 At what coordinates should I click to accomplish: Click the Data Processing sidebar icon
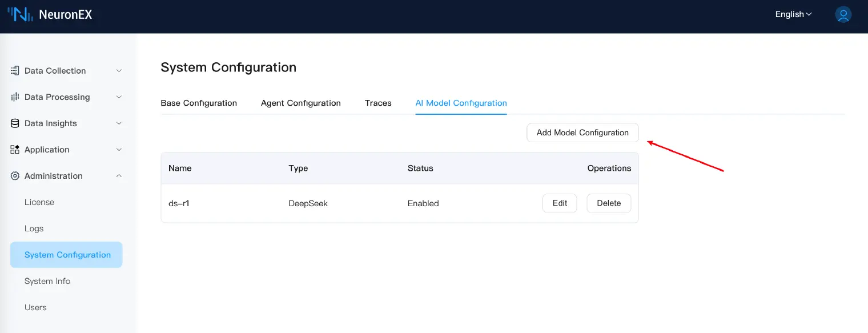click(15, 97)
